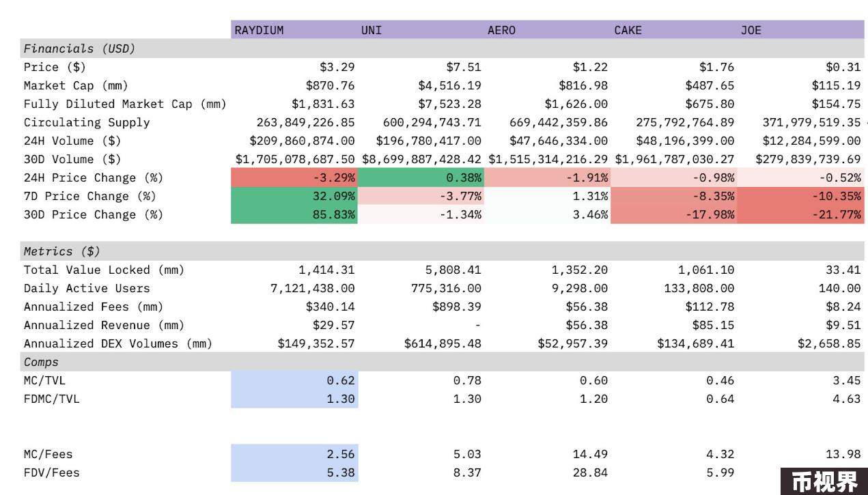Click the 30D Price Change (%) label
The height and width of the screenshot is (495, 868).
(94, 214)
